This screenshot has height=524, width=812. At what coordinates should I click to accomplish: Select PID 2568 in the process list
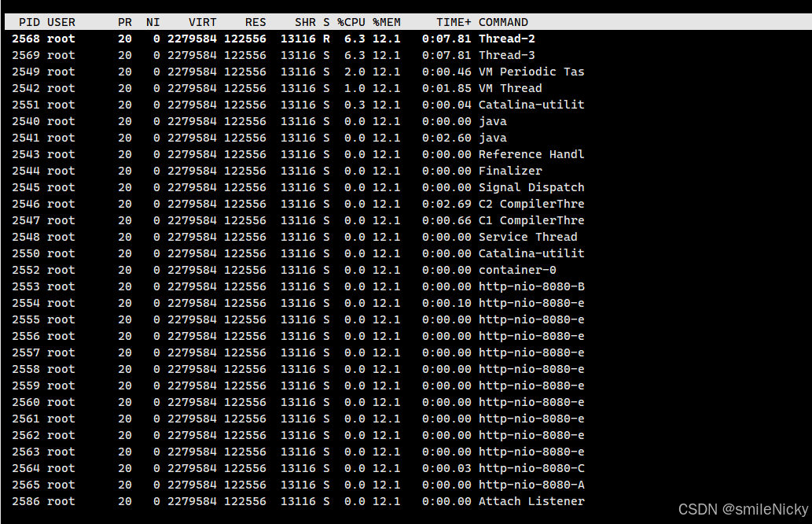26,39
